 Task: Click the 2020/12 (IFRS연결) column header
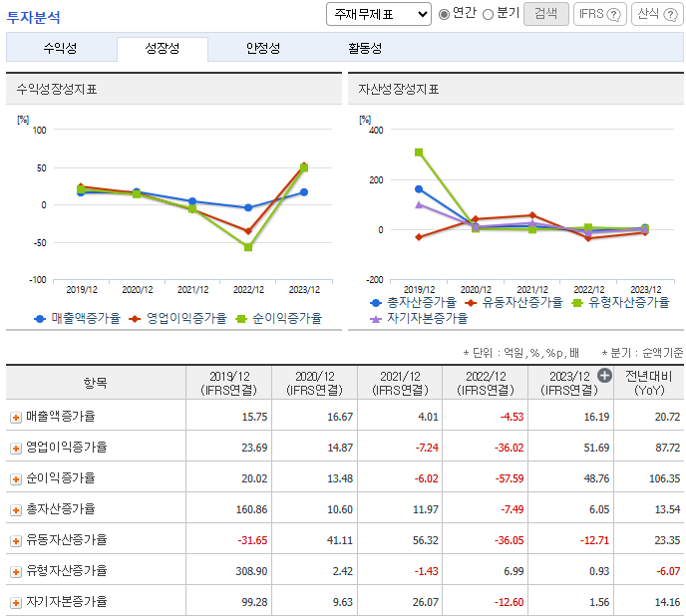(314, 383)
